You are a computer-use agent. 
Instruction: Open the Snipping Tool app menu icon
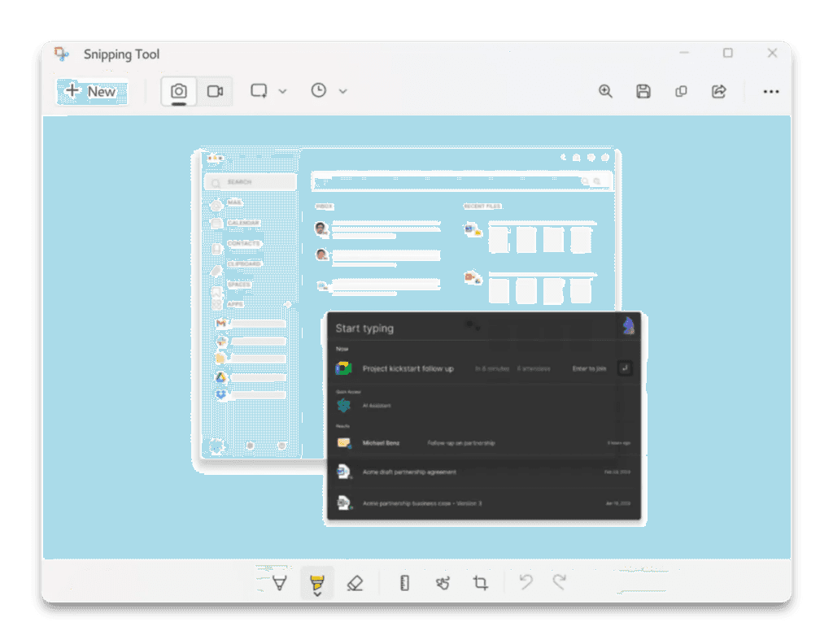click(x=61, y=54)
